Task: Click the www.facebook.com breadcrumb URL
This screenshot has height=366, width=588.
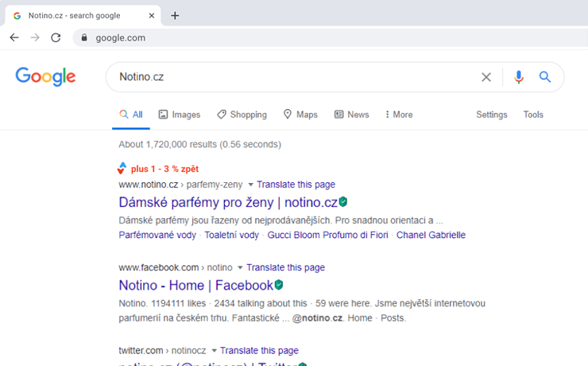Action: [x=159, y=267]
